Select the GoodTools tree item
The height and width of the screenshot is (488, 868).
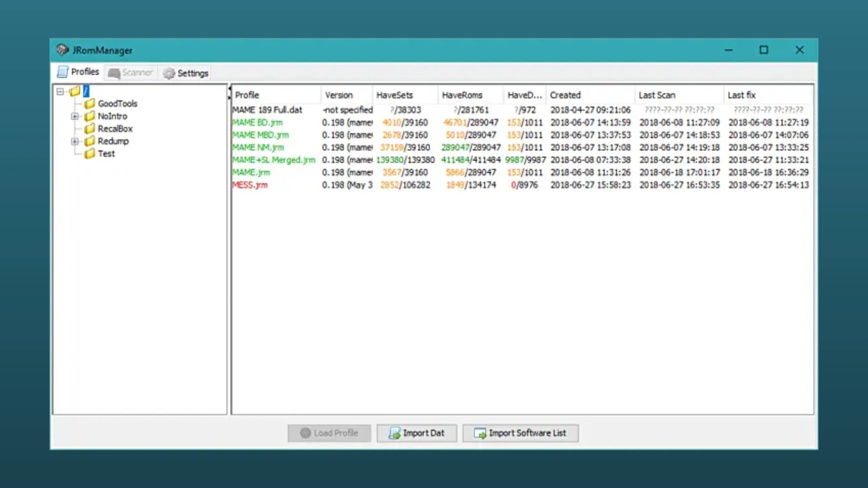[x=118, y=103]
